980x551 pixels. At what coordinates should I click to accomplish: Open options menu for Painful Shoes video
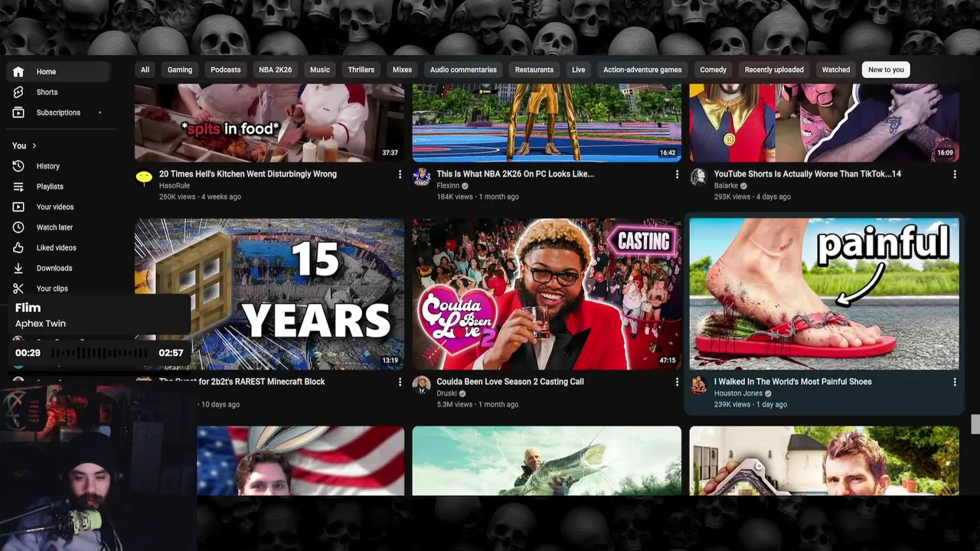click(955, 382)
